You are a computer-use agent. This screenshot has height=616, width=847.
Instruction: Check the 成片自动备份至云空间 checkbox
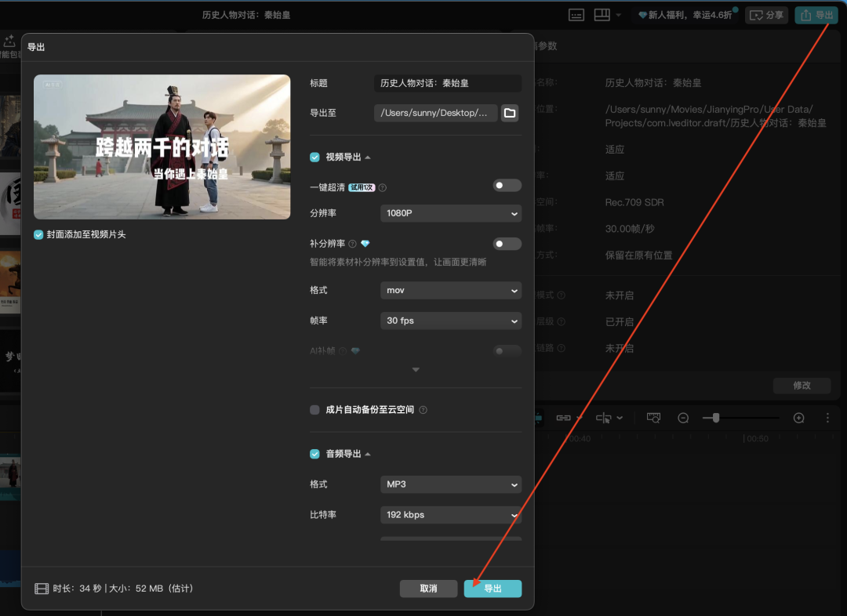(314, 410)
